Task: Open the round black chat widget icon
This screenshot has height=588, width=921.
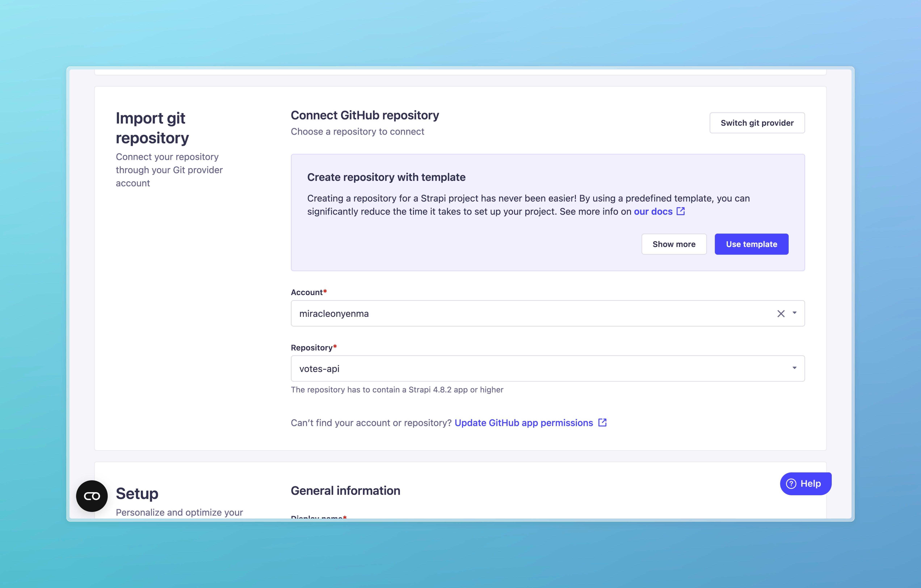Action: (92, 496)
